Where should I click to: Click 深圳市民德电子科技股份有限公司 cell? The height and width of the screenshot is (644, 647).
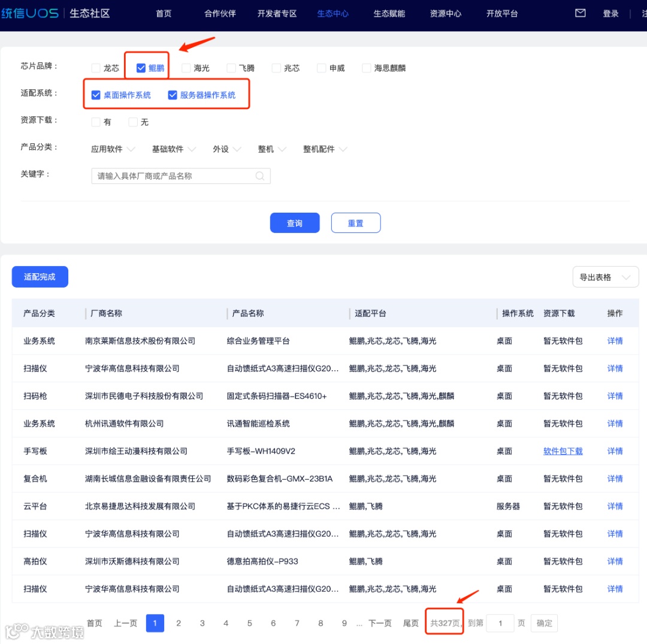coord(144,396)
